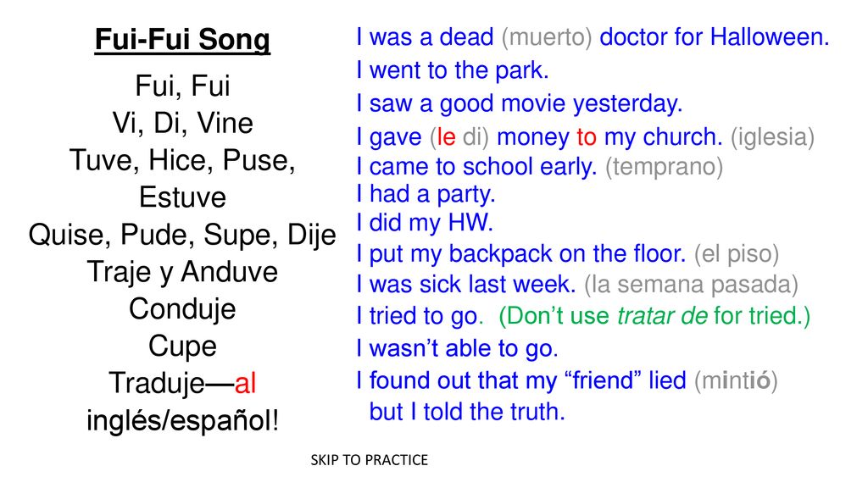
Task: Click the line "I had a party."
Action: click(x=426, y=194)
